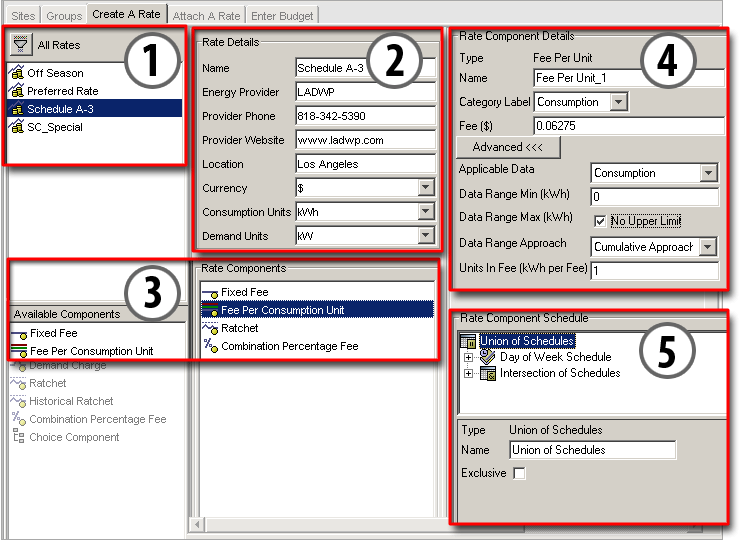Open the Currency dropdown

click(426, 188)
